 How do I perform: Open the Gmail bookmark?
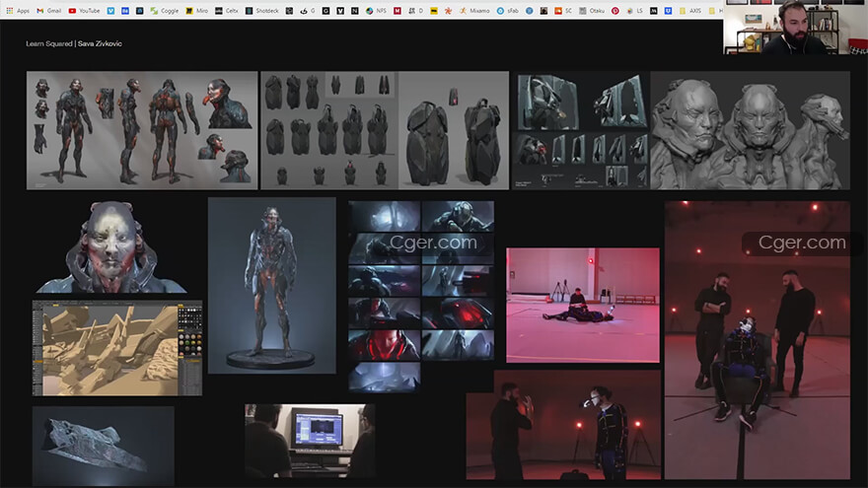48,11
